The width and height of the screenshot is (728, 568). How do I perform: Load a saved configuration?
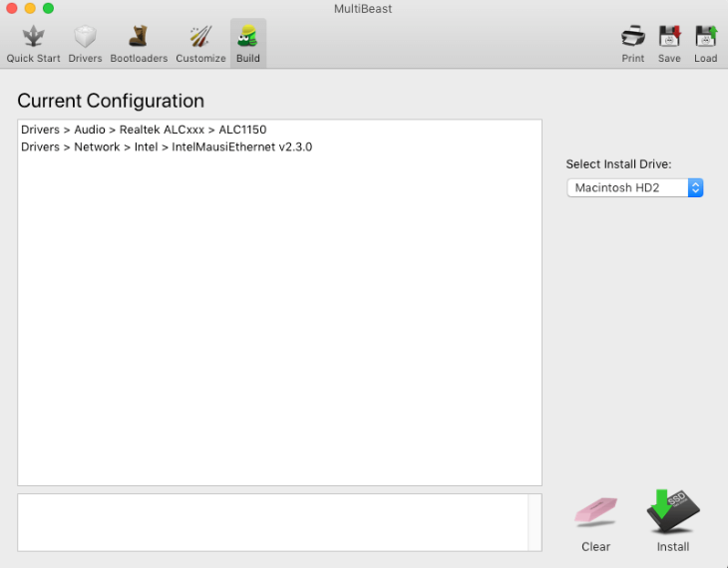pyautogui.click(x=705, y=44)
